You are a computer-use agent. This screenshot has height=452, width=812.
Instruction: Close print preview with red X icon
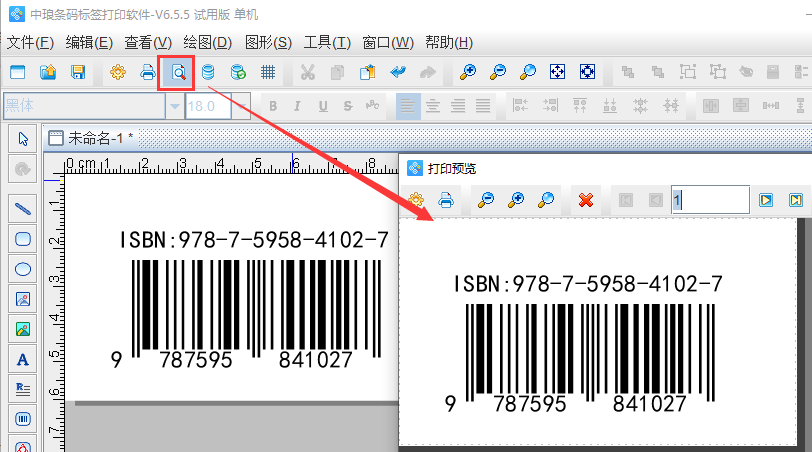tap(586, 200)
